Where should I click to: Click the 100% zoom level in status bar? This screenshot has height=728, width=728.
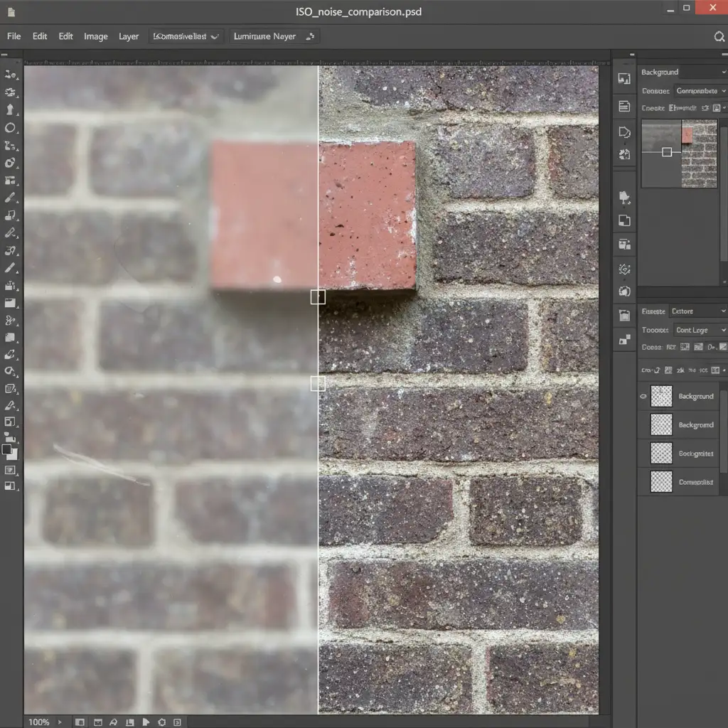pos(39,722)
